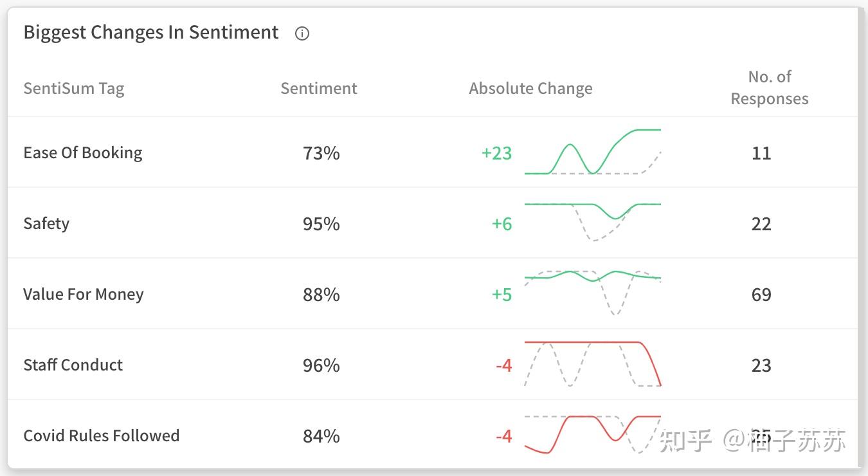Click the 95% Safety sentiment score
Viewport: 868px width, 476px height.
(321, 224)
